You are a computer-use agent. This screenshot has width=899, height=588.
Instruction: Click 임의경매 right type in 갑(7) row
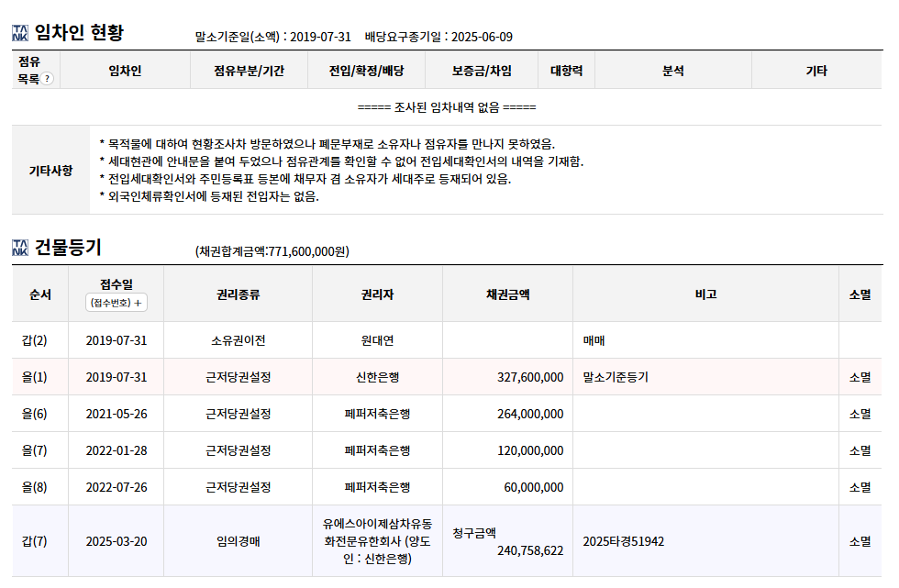tap(238, 541)
